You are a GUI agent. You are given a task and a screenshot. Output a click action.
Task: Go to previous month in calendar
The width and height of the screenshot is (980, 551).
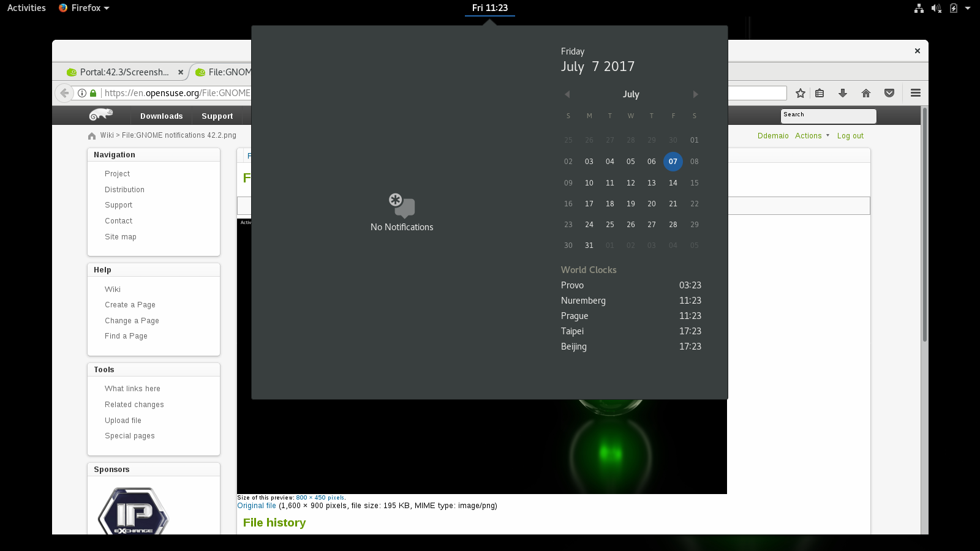[x=567, y=94]
